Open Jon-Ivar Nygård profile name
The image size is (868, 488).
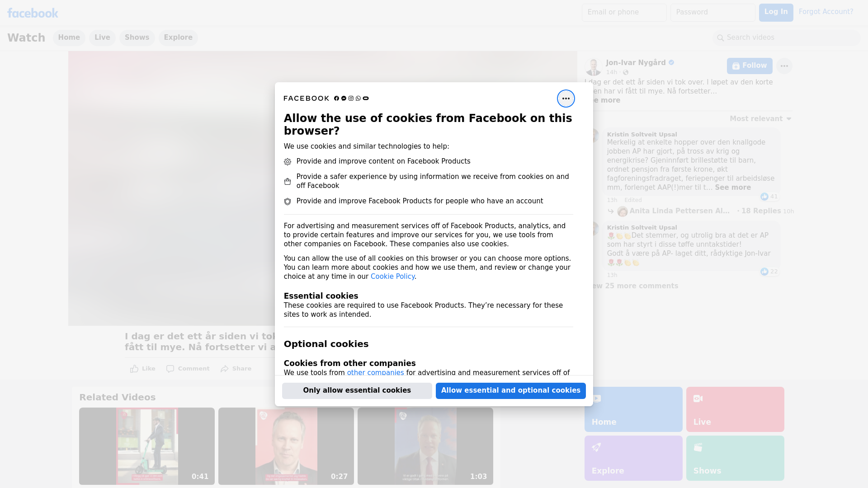636,63
